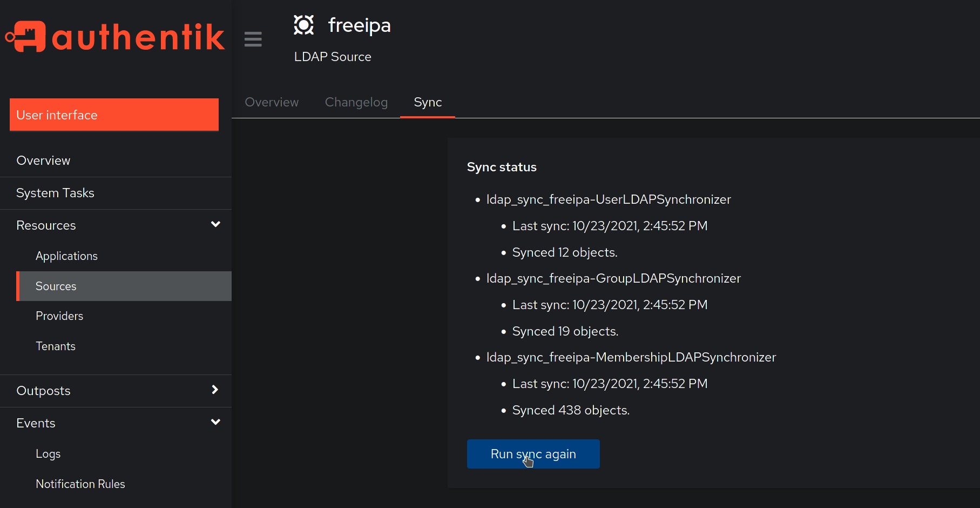Screen dimensions: 980x508
Task: Collapse the Events section
Action: click(215, 422)
